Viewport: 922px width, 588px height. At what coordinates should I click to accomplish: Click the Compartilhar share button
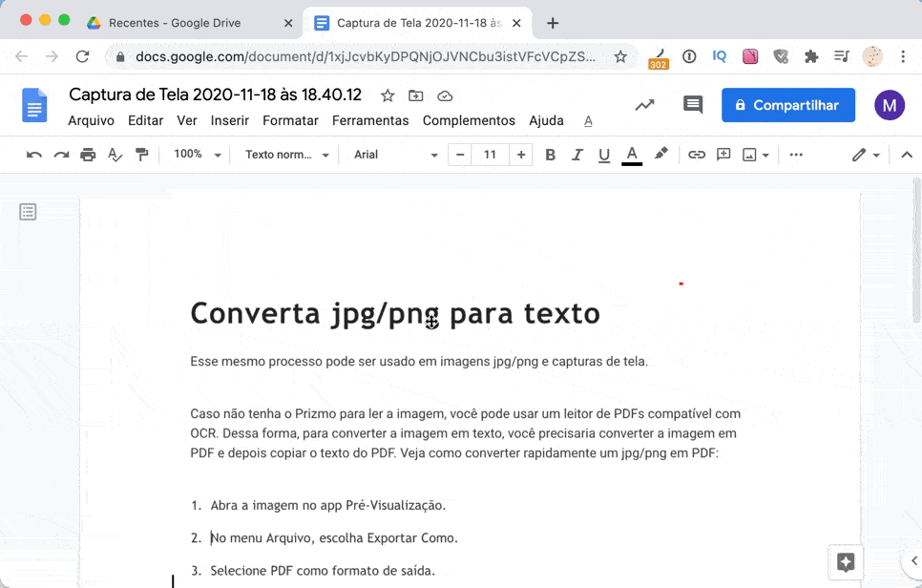click(x=788, y=105)
